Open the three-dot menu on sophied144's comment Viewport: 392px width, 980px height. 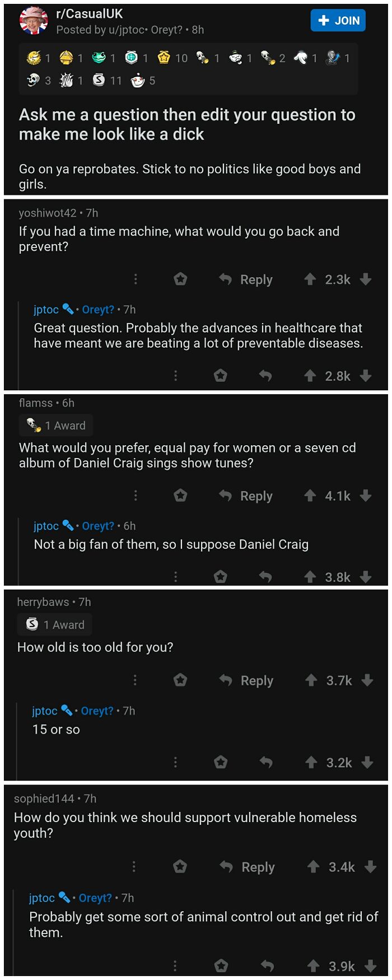134,866
